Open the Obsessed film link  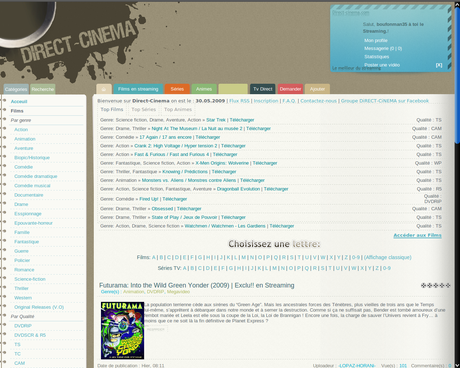pyautogui.click(x=162, y=208)
